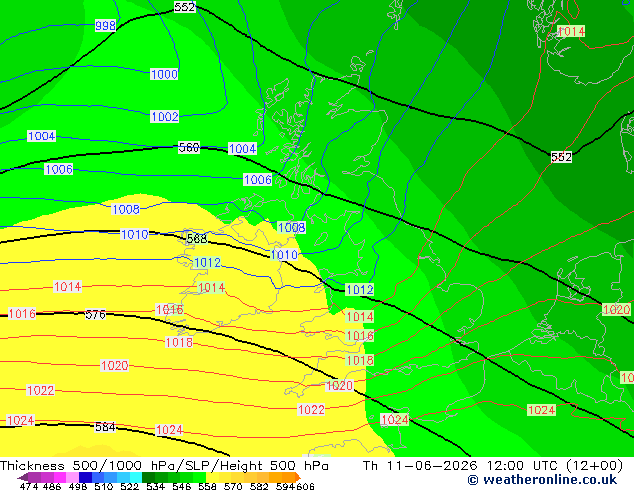Open the weatheronline.co.uk copyright link

pyautogui.click(x=542, y=480)
